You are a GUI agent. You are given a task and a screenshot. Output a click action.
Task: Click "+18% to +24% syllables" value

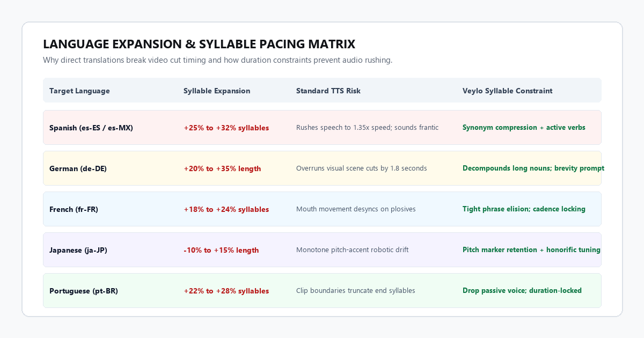[226, 209]
